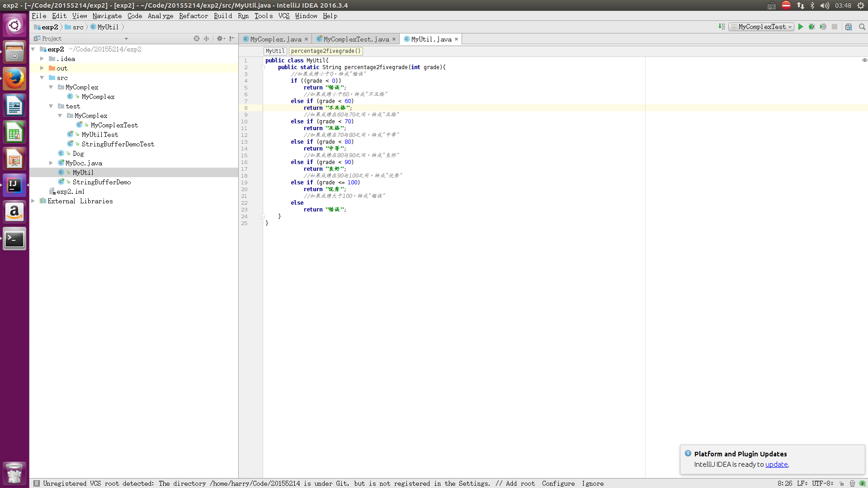Viewport: 868px width, 488px height.
Task: Open the Bluetooth indicator in the system tray
Action: point(812,5)
